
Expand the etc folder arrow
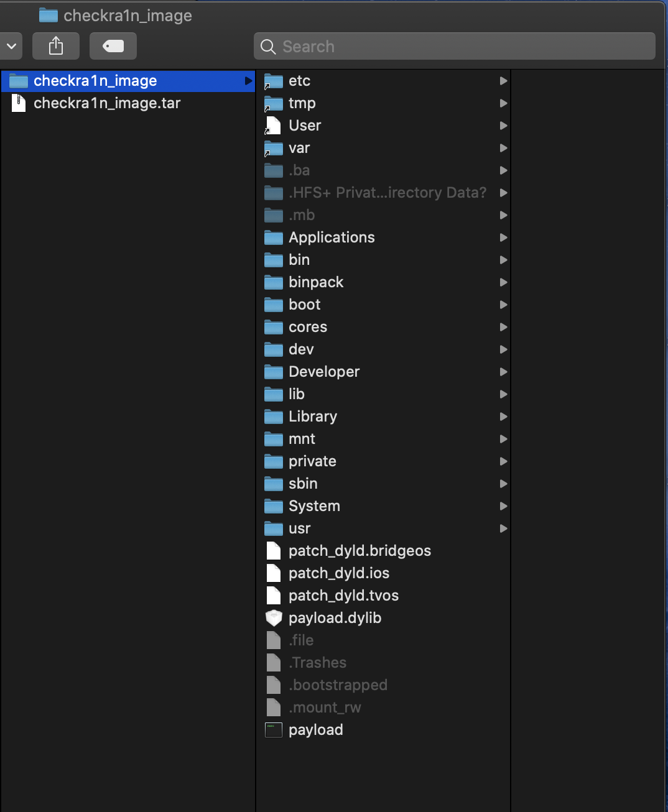pos(503,81)
